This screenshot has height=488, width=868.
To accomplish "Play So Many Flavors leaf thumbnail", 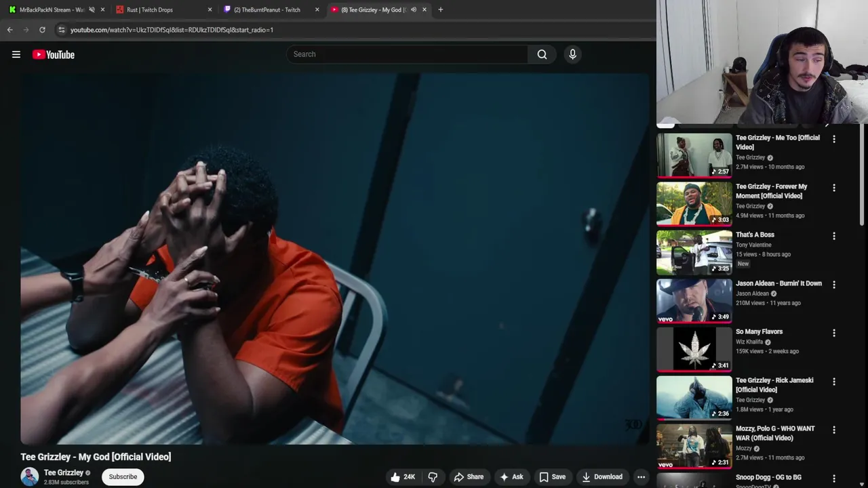I will 694,348.
